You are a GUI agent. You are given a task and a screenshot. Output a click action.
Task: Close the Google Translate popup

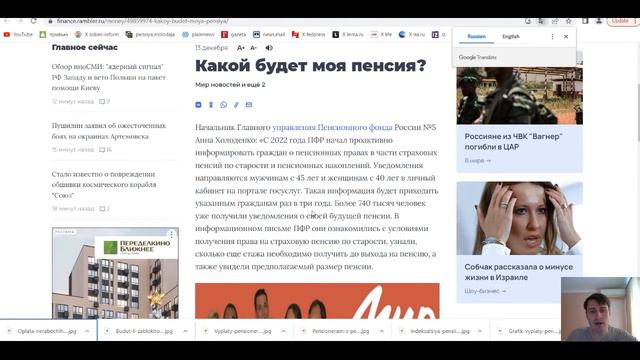566,37
